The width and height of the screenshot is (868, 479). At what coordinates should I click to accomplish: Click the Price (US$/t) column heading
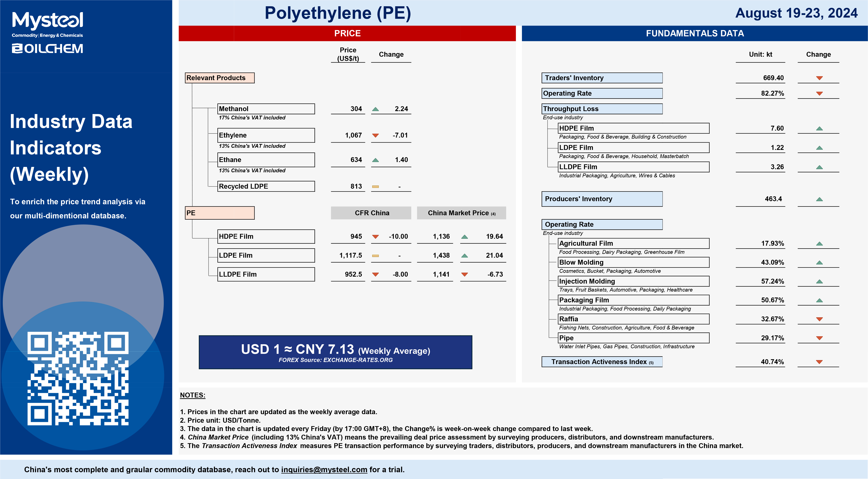(x=348, y=54)
